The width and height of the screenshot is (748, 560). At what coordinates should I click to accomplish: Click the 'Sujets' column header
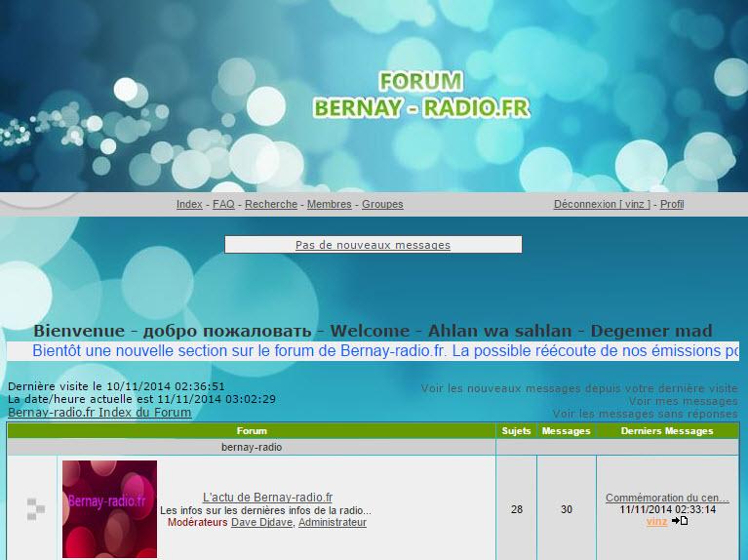tap(516, 431)
